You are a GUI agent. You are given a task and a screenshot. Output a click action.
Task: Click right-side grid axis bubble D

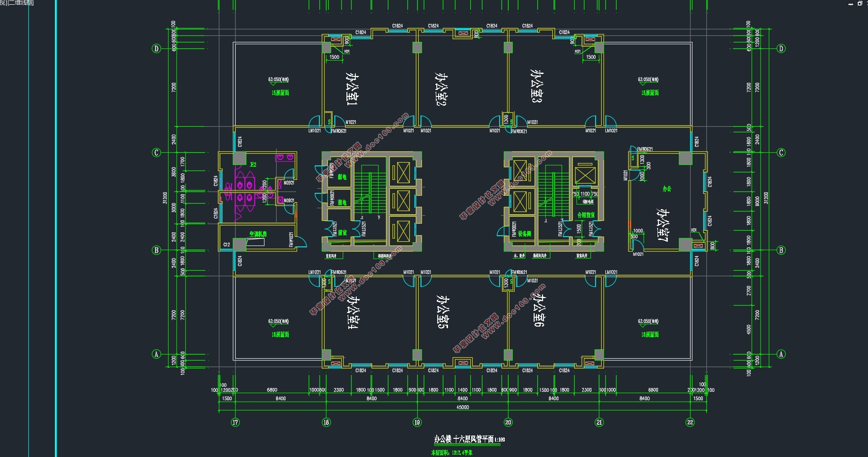(781, 48)
